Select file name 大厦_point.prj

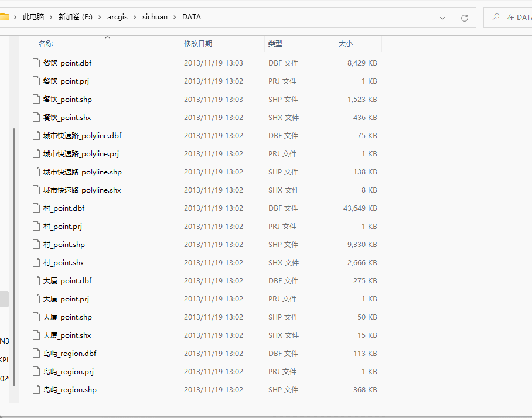[66, 299]
